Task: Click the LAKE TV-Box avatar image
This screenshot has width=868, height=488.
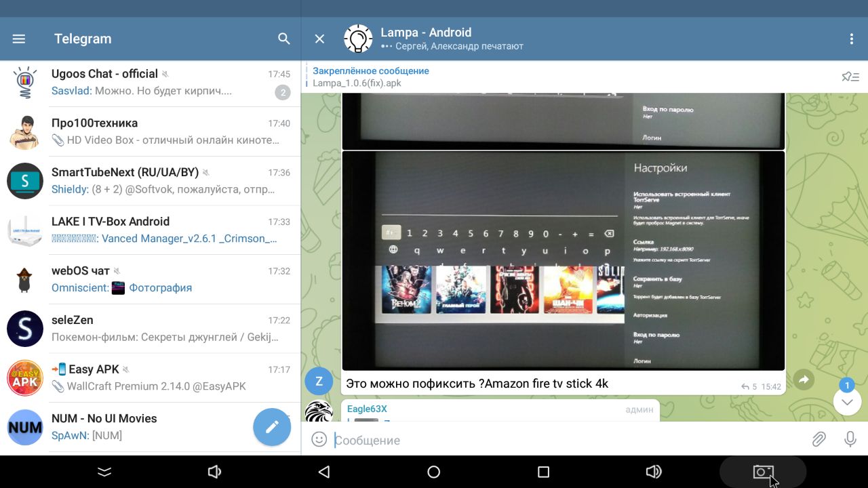Action: click(25, 230)
